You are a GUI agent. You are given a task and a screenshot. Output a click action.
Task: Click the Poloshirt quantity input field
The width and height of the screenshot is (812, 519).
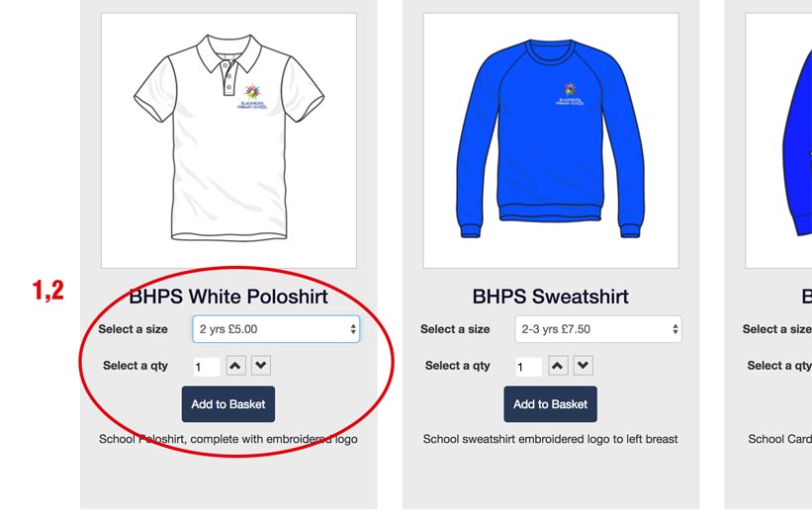[x=207, y=367]
